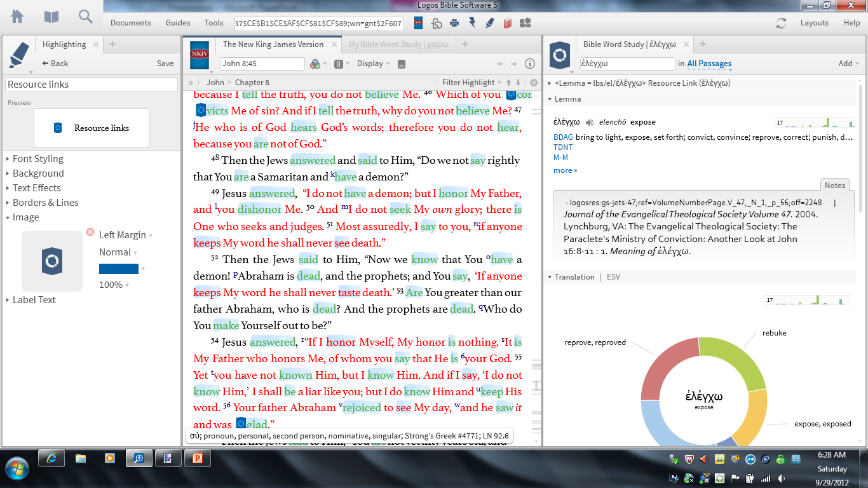Click the red book shortcut icon
Image resolution: width=868 pixels, height=488 pixels.
click(x=507, y=23)
